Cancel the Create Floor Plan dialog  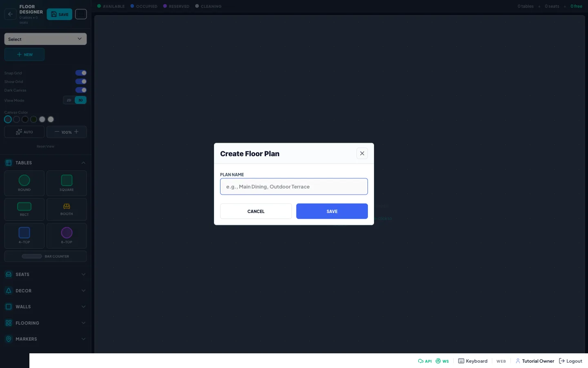(x=256, y=211)
